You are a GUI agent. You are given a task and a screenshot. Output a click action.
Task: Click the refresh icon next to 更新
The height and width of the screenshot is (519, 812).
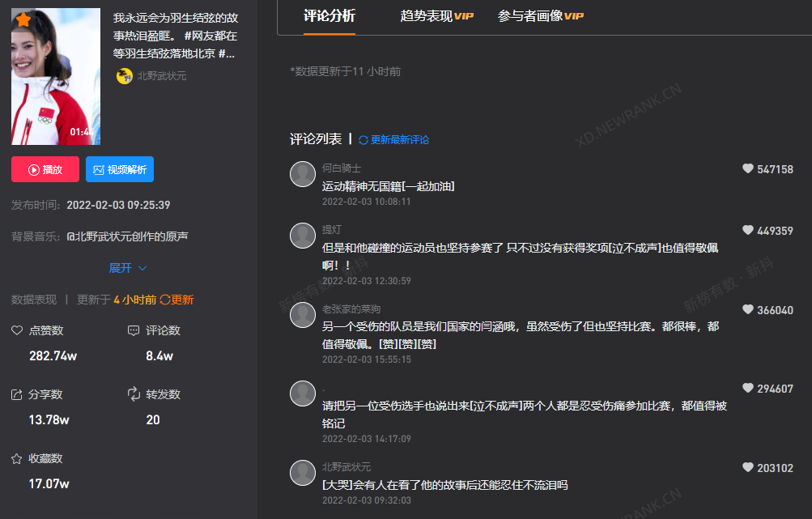pos(164,299)
